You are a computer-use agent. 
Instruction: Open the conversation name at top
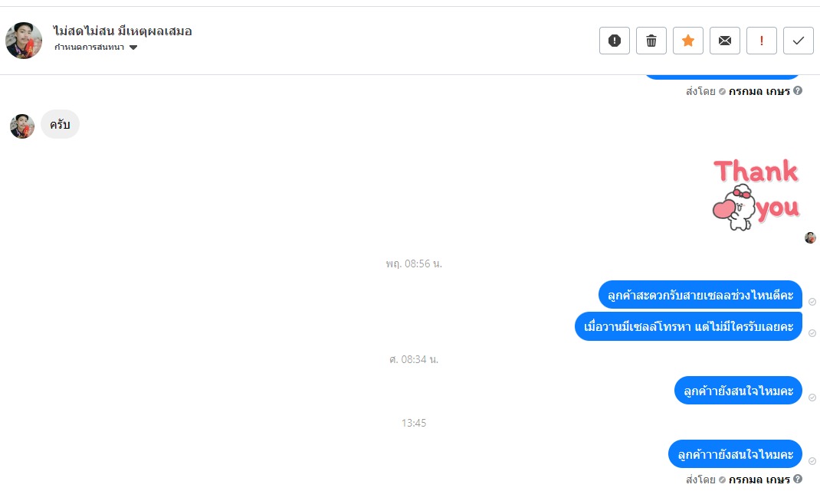(123, 31)
